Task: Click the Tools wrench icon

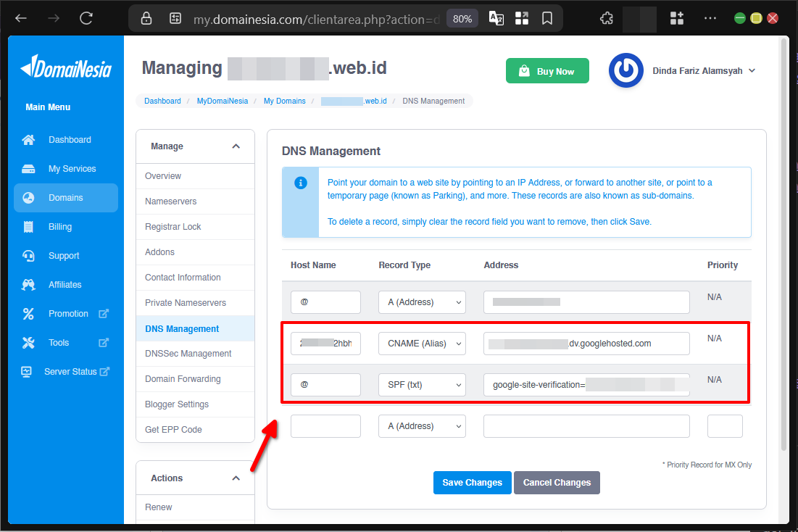Action: 28,343
